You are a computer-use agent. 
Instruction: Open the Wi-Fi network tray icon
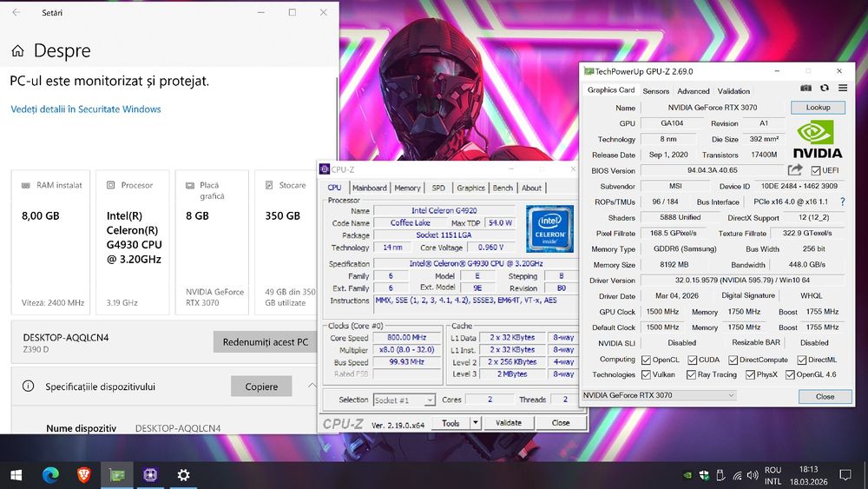[737, 475]
